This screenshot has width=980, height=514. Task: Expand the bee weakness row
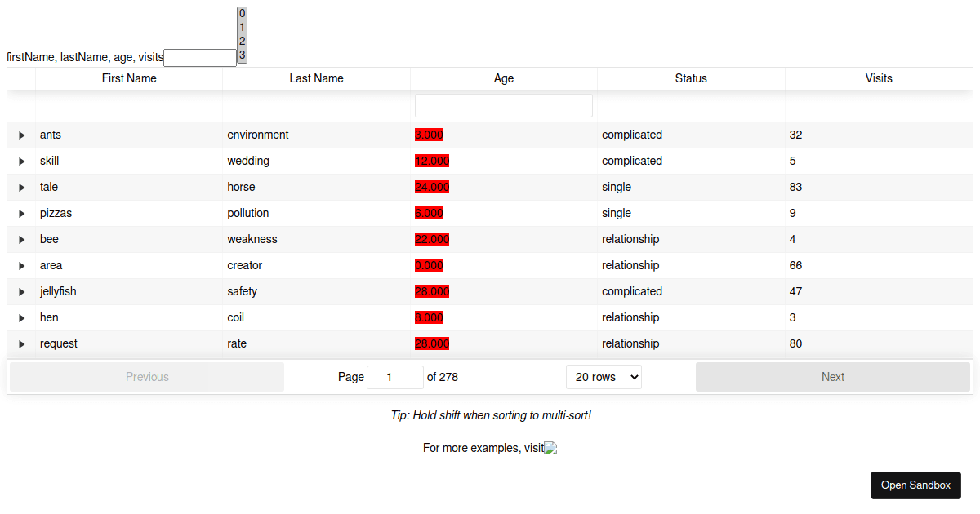pyautogui.click(x=22, y=240)
